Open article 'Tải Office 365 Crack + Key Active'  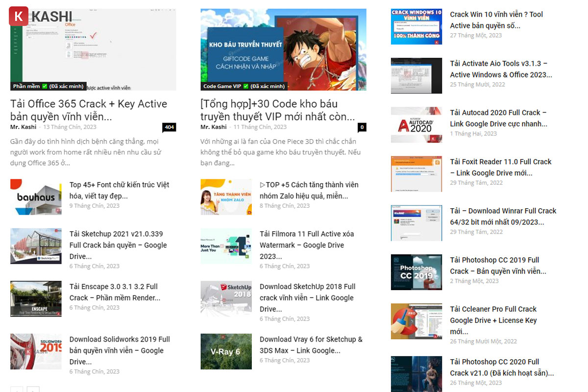[89, 110]
